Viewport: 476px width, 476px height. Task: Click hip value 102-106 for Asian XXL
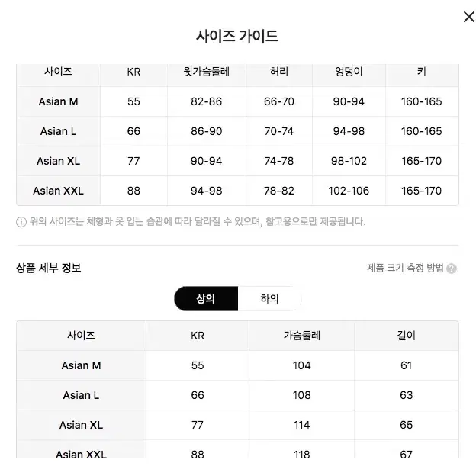point(349,191)
